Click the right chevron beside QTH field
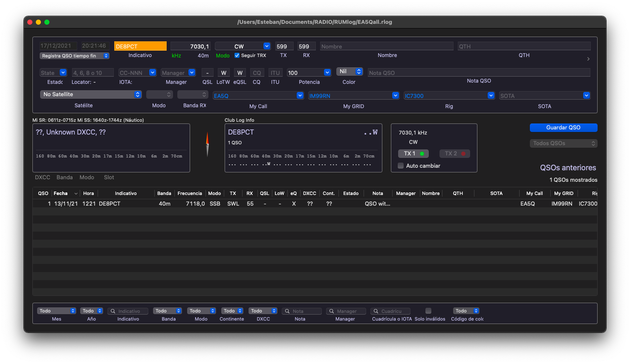Screen dimensions: 630x364 [x=588, y=59]
